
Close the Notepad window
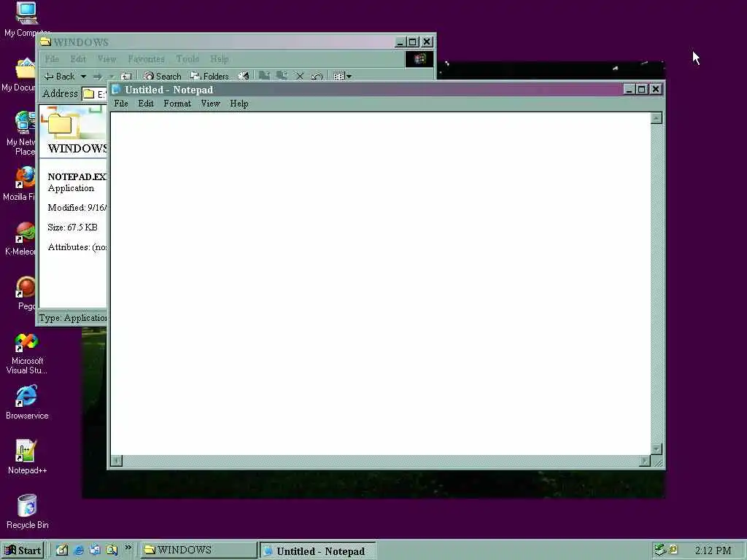click(656, 89)
